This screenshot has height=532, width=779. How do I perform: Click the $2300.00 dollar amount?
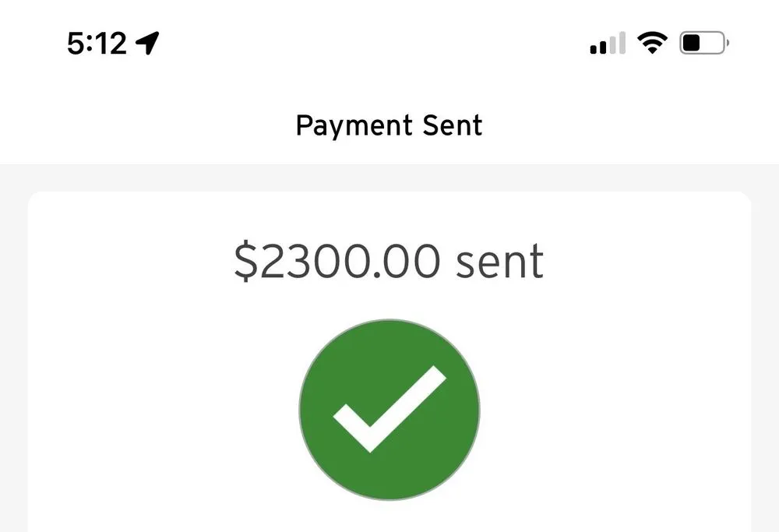337,262
